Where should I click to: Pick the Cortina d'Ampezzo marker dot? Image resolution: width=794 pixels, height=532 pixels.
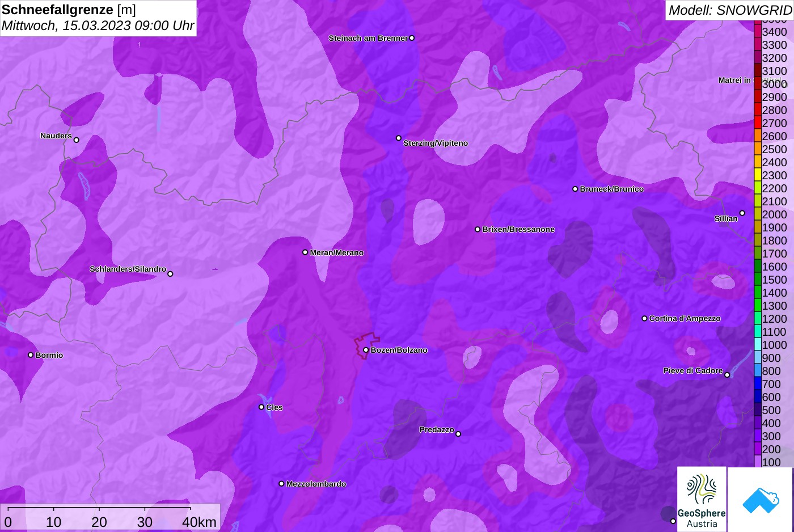pyautogui.click(x=644, y=318)
